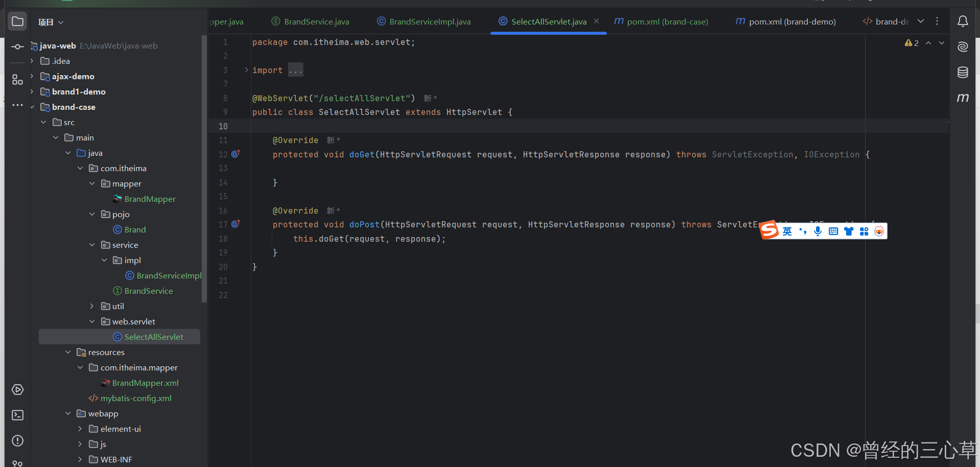Open the Terminal tool window
Image resolution: width=980 pixels, height=467 pixels.
point(17,415)
